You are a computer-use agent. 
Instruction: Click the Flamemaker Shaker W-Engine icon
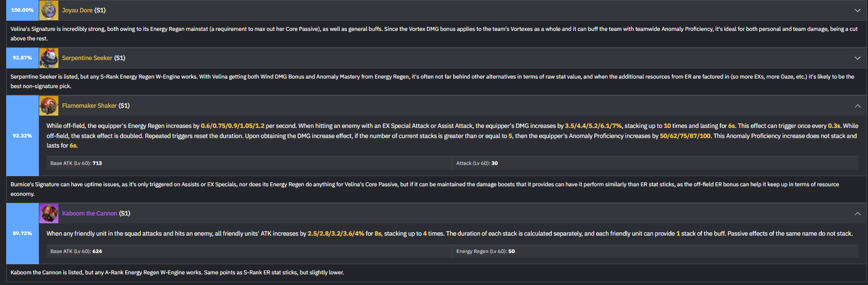(x=49, y=105)
